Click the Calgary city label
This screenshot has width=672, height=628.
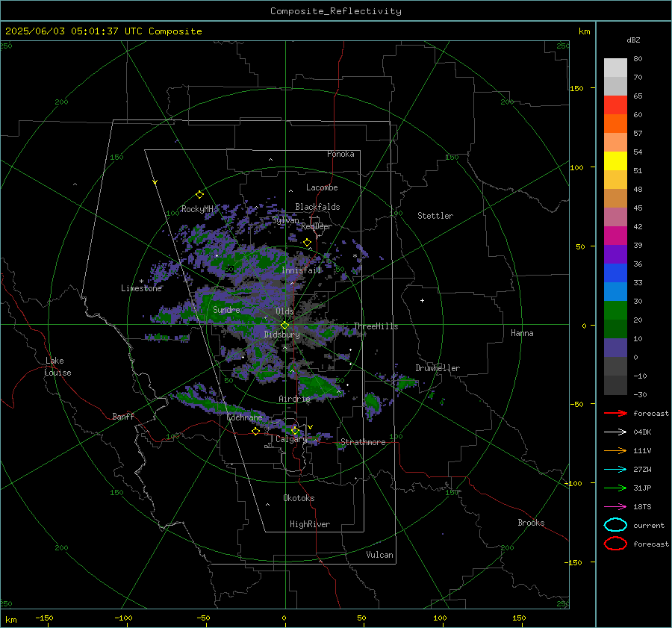point(291,439)
